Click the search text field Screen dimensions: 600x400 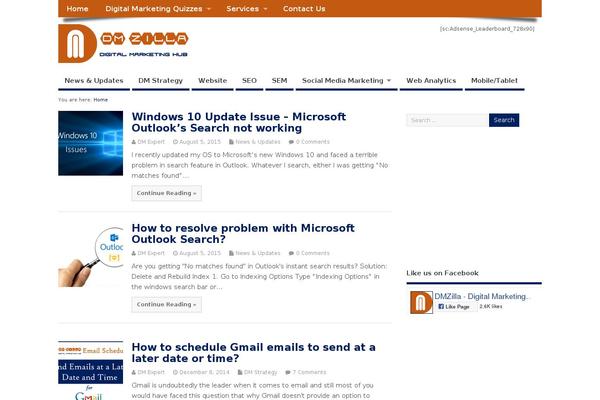(447, 120)
